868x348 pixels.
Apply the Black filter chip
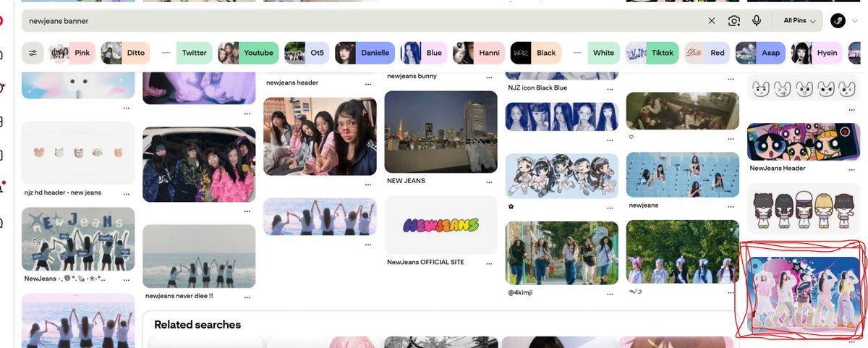pos(536,53)
